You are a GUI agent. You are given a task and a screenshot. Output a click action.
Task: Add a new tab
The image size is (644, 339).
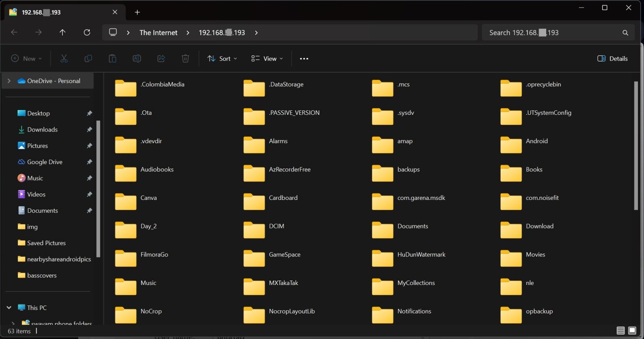(137, 12)
